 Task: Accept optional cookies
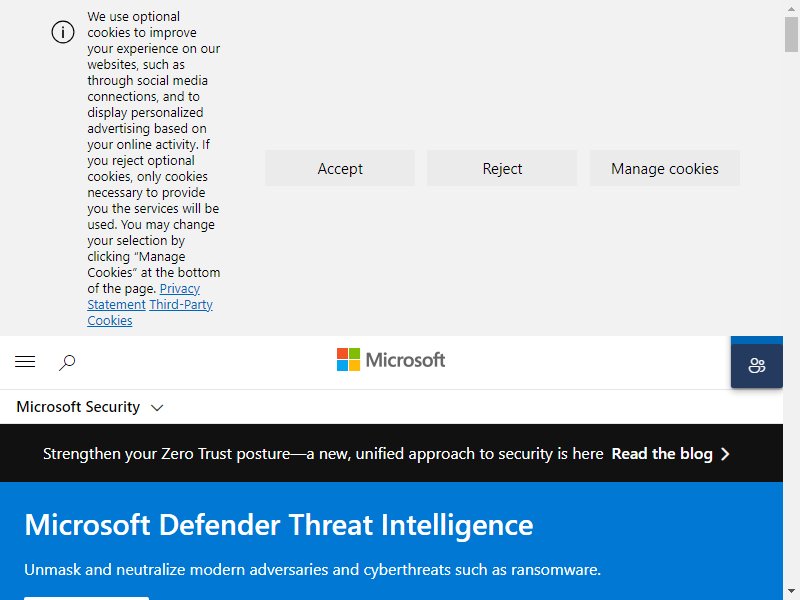340,168
